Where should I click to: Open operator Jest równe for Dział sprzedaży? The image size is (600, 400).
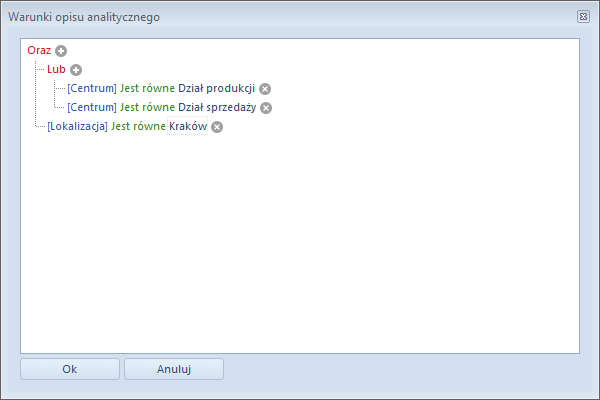pos(147,107)
